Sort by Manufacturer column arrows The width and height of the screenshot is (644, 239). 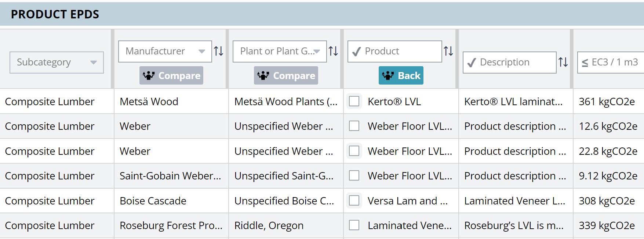click(x=219, y=51)
